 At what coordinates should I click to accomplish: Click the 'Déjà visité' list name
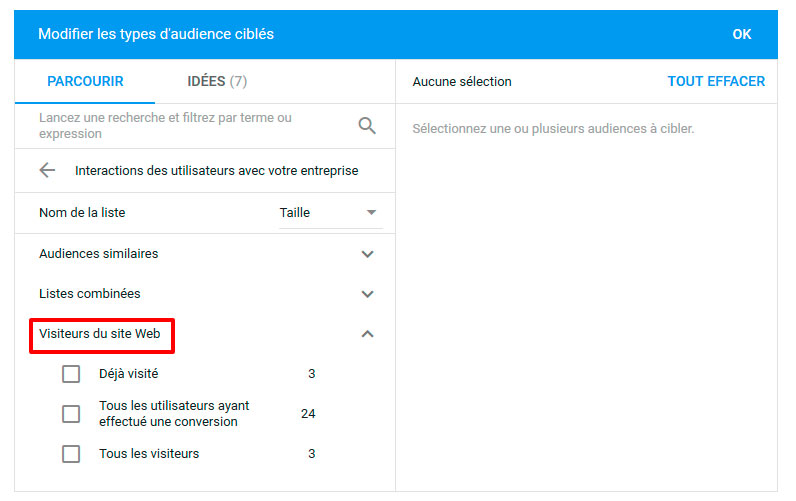[x=128, y=374]
